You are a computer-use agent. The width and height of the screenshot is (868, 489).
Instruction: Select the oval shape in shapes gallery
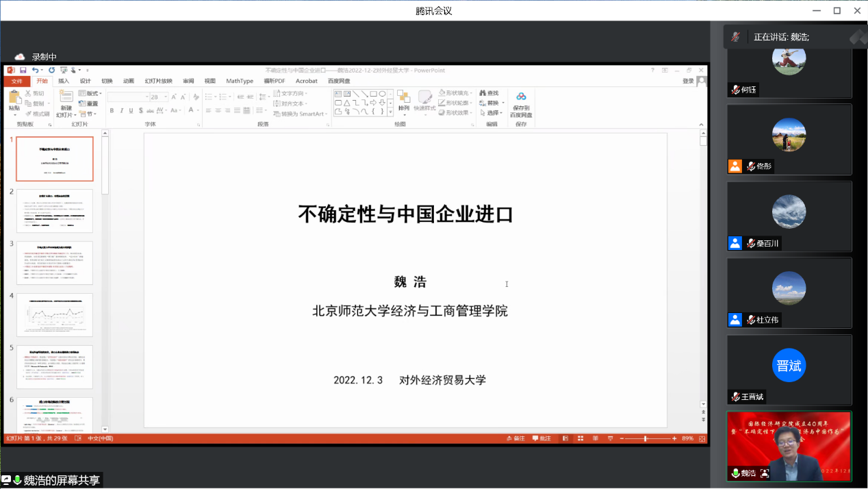coord(382,94)
